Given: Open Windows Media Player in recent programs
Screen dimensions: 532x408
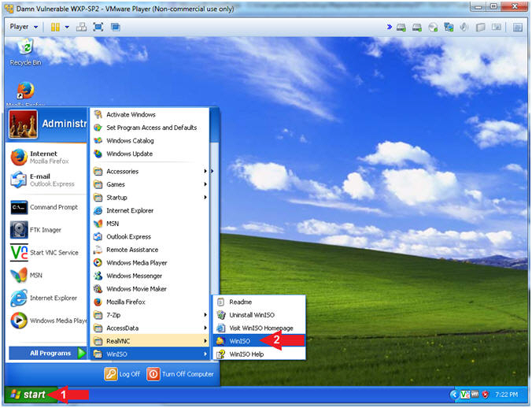Looking at the screenshot, I should click(x=46, y=321).
